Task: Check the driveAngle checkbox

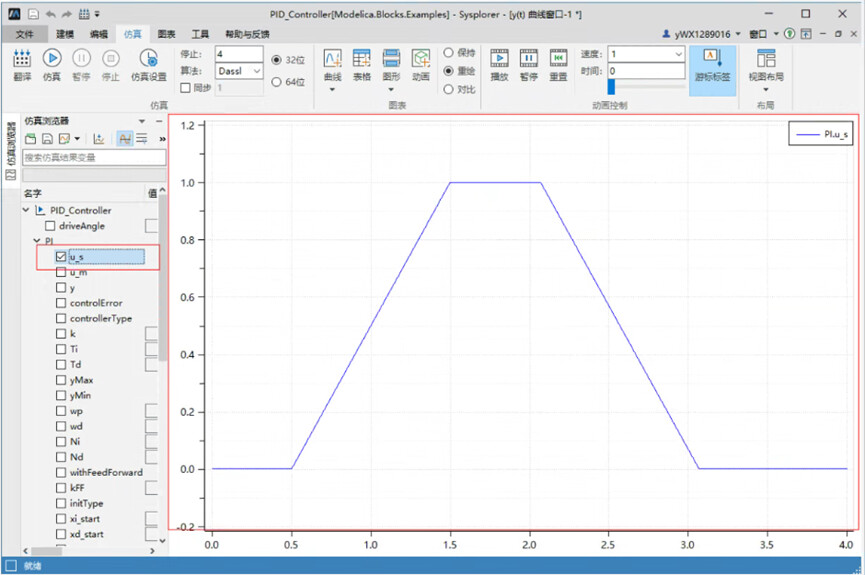Action: point(50,226)
